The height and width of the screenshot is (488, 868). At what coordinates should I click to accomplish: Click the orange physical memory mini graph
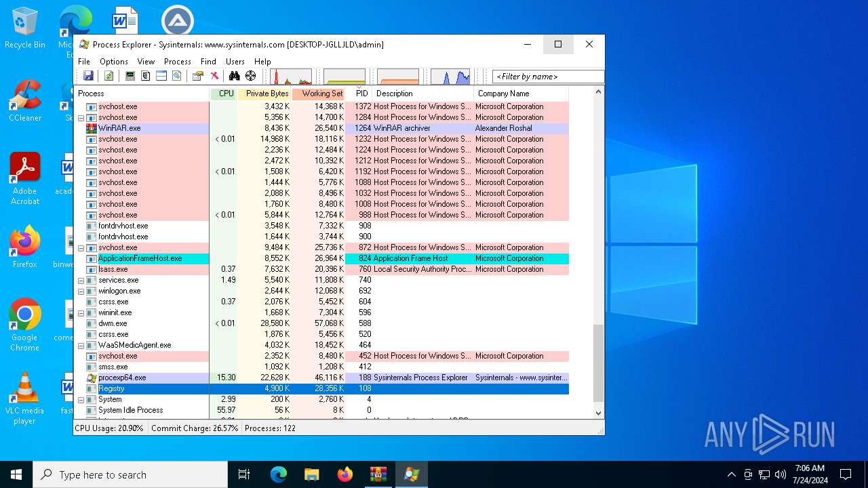pos(398,77)
